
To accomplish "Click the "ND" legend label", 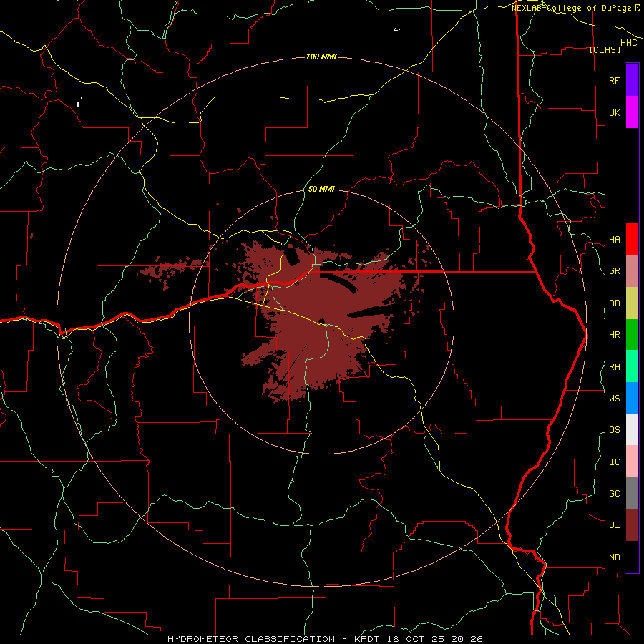I will point(614,557).
